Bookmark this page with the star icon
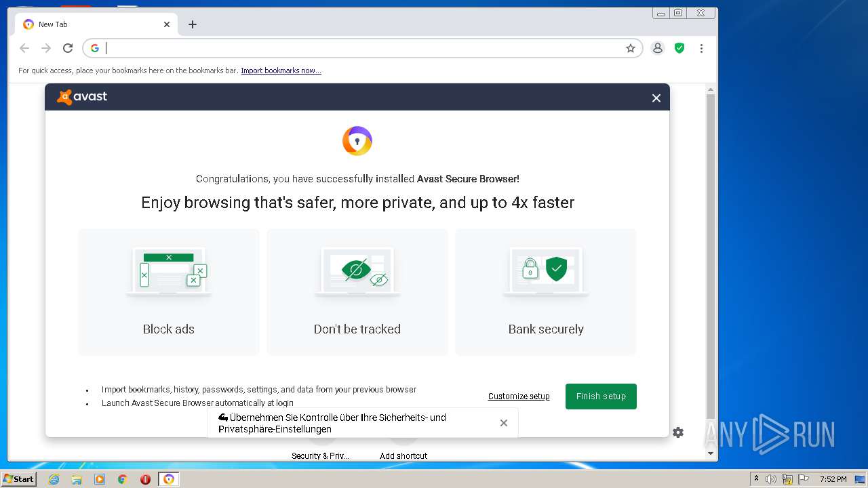The width and height of the screenshot is (868, 488). 631,48
